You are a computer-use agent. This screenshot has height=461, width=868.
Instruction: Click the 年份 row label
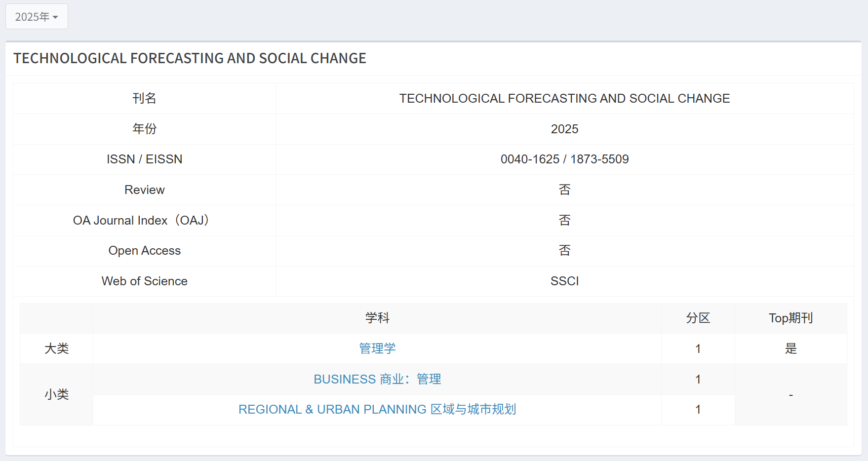point(144,129)
